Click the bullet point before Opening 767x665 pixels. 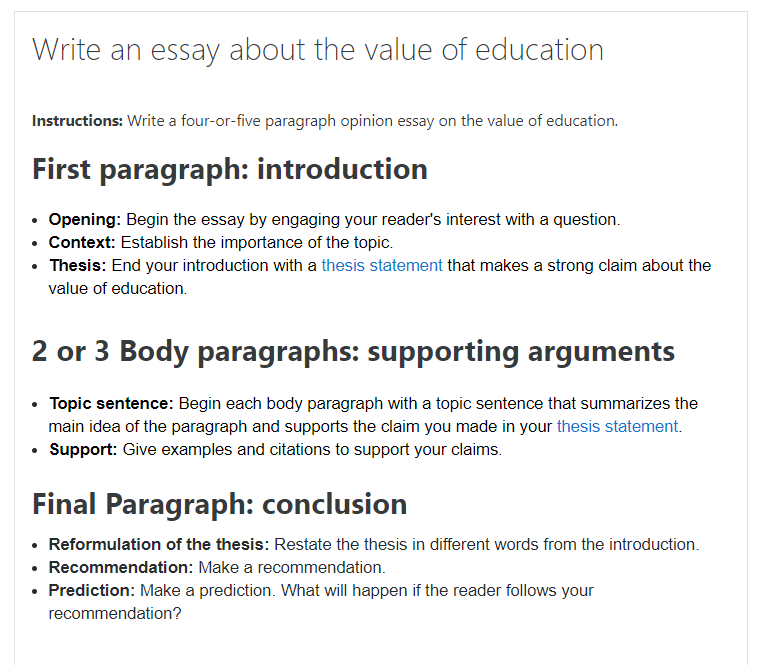35,221
